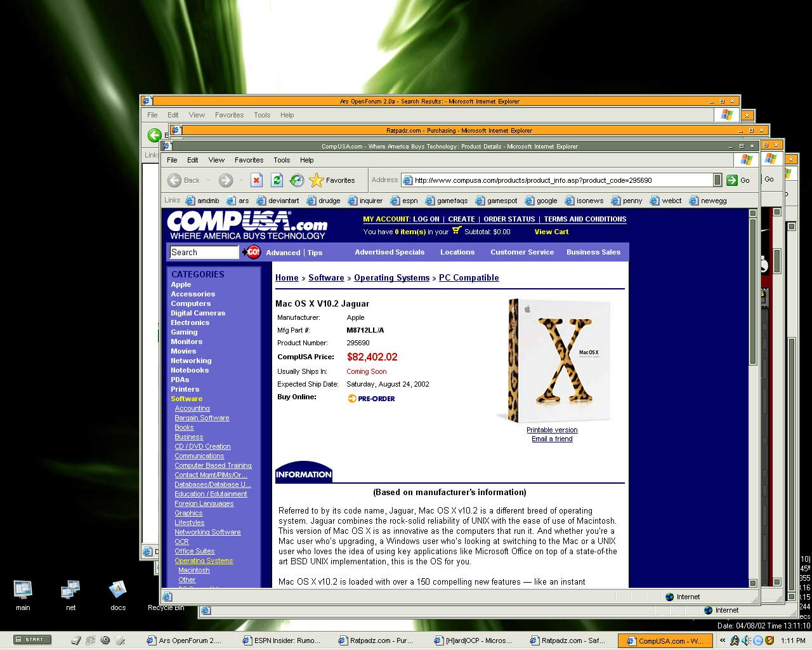Viewport: 812px width, 650px height.
Task: Select Digital Cameras category
Action: (x=198, y=313)
